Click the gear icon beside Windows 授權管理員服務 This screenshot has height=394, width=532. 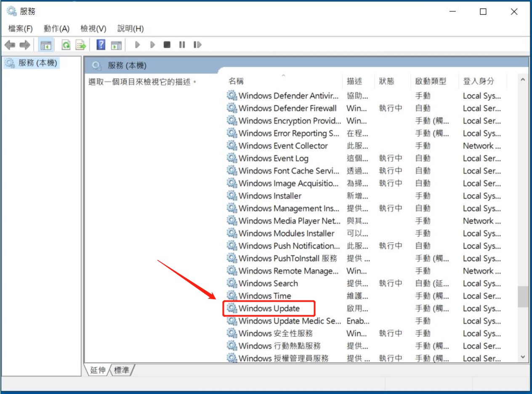232,358
